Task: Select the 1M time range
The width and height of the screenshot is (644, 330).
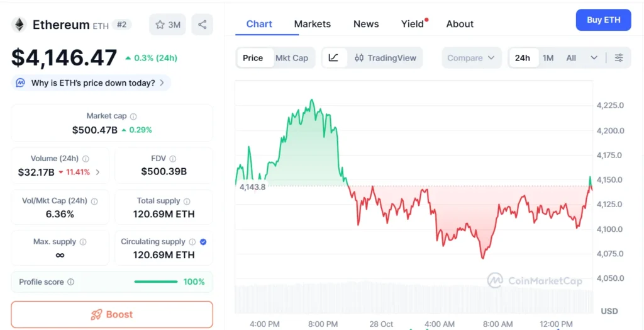Action: (548, 58)
